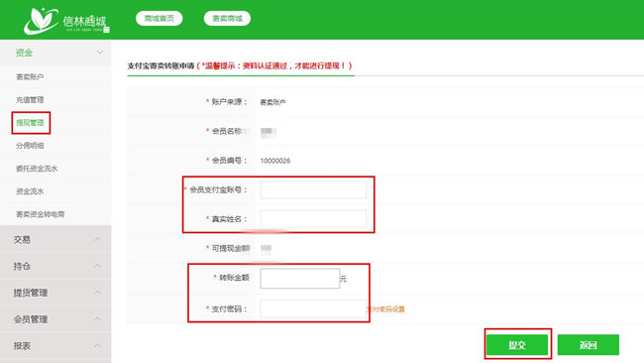
Task: Focus the 真实姓名 input field
Action: coord(313,219)
